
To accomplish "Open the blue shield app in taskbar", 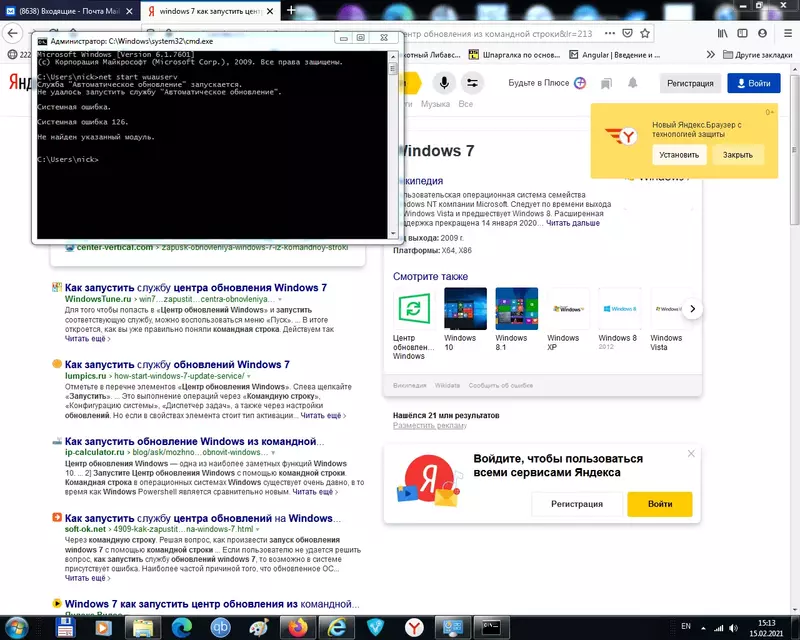I will click(x=376, y=627).
